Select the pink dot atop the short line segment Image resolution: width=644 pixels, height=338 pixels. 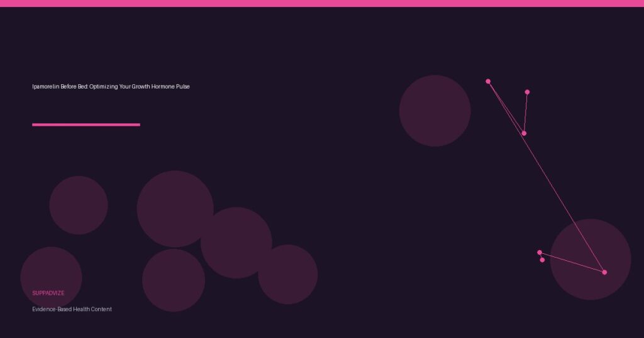tap(527, 92)
